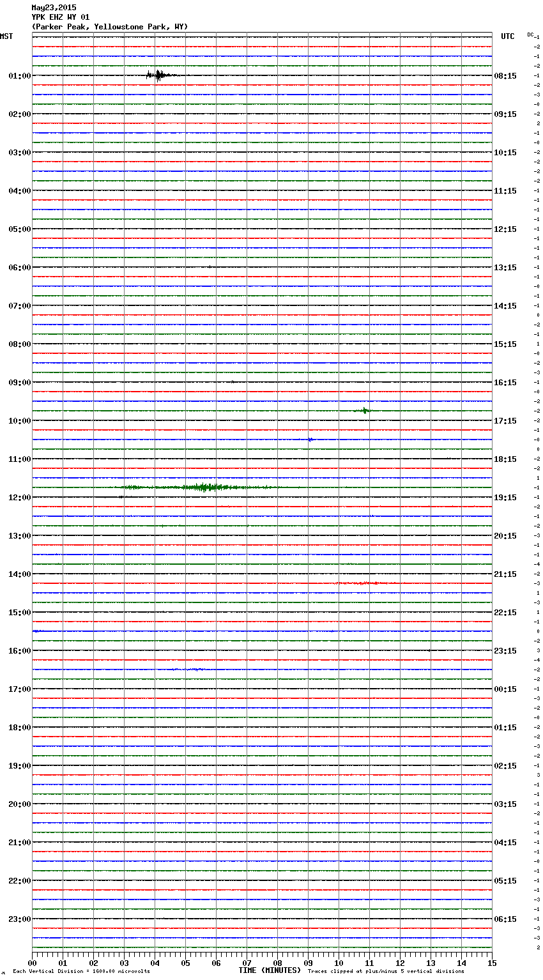Click the 00 minute axis tick label
The width and height of the screenshot is (543, 980).
32,963
